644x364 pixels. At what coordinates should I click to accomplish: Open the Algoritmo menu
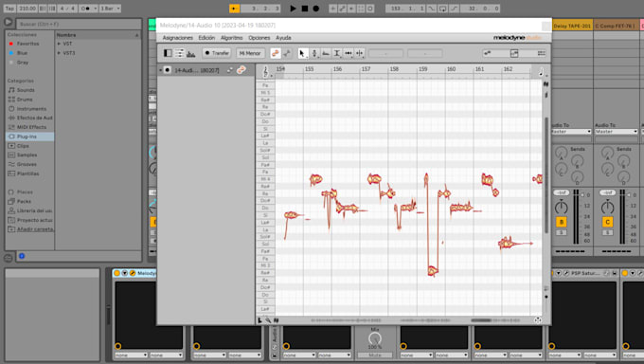pyautogui.click(x=232, y=38)
